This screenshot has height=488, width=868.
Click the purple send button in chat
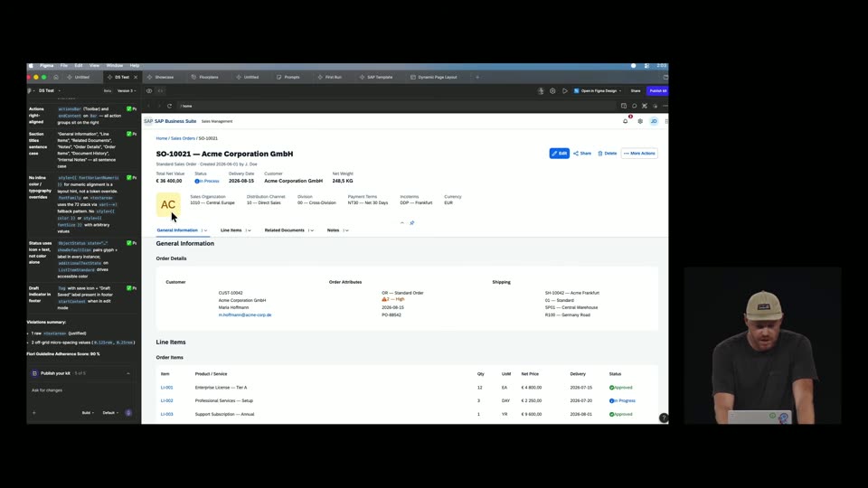pyautogui.click(x=128, y=413)
